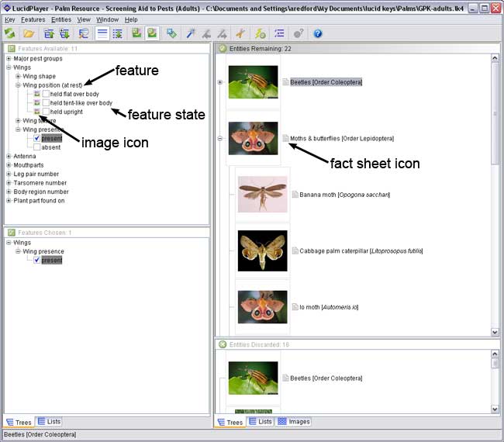Image resolution: width=504 pixels, height=442 pixels.
Task: Click the Restart key icon in toolbar
Action: coord(9,34)
